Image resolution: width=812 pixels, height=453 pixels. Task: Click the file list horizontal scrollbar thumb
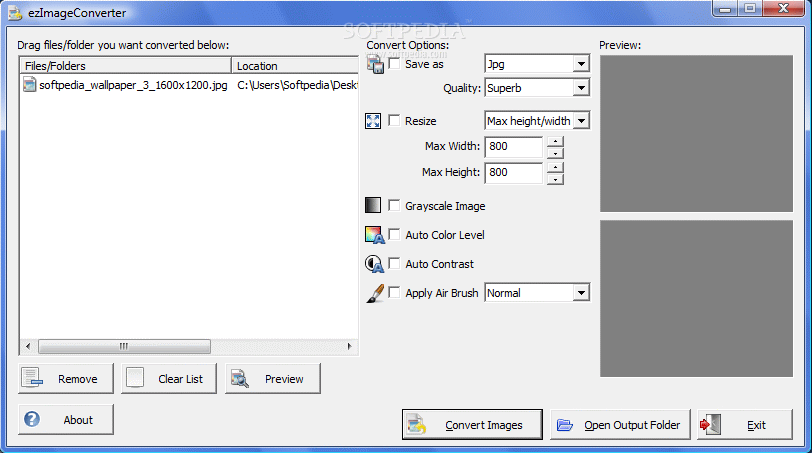[x=124, y=346]
